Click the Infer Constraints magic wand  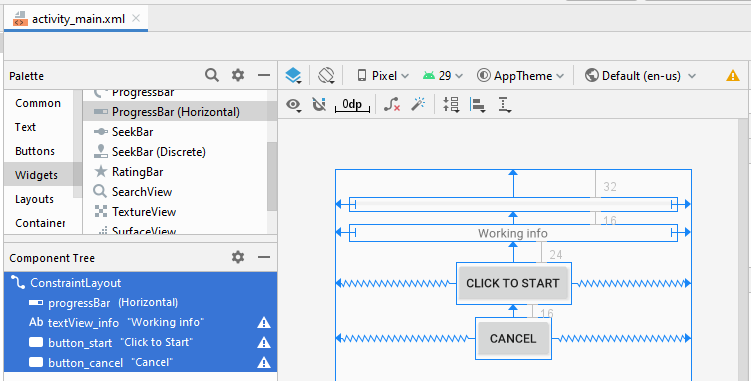tap(418, 104)
